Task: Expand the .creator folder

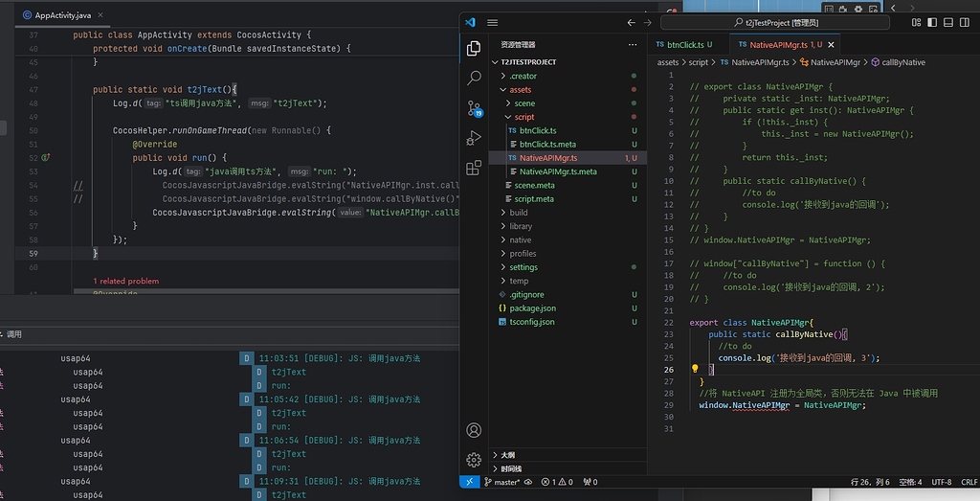Action: click(x=523, y=76)
